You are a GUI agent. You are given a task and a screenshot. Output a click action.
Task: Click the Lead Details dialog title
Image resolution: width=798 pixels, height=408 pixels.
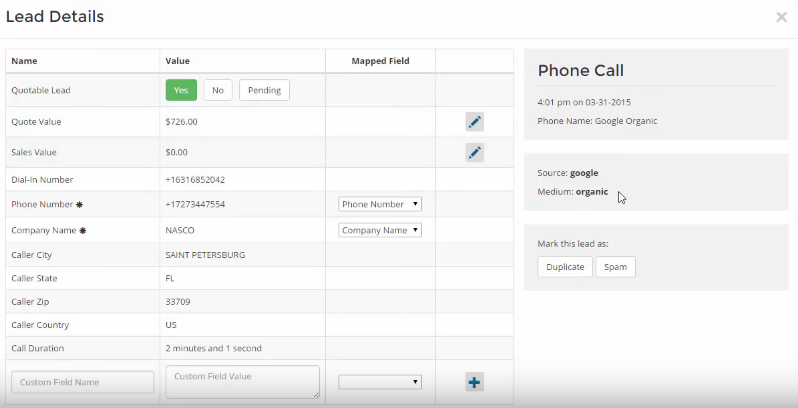[x=55, y=17]
